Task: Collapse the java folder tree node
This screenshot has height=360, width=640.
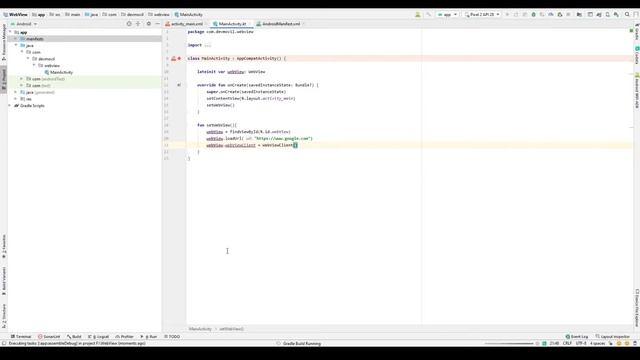Action: click(16, 45)
